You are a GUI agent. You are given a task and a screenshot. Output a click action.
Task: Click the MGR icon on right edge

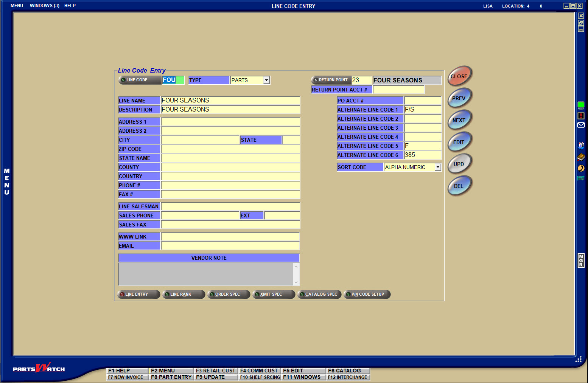[x=581, y=261]
